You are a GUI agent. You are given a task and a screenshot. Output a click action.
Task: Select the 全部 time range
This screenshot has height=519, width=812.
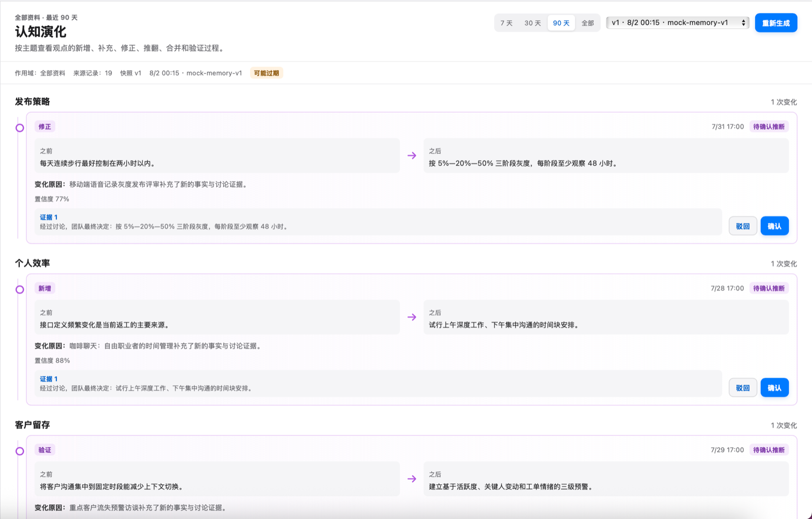pos(588,23)
